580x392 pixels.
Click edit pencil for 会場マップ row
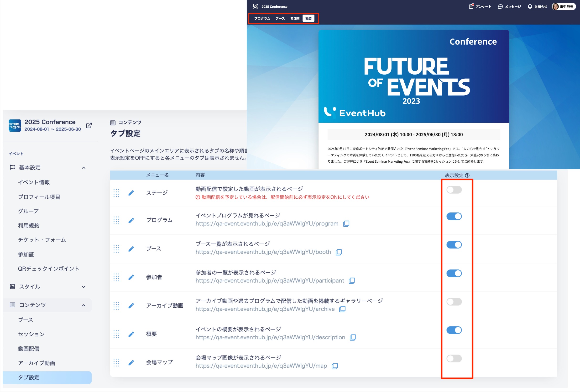tap(131, 363)
